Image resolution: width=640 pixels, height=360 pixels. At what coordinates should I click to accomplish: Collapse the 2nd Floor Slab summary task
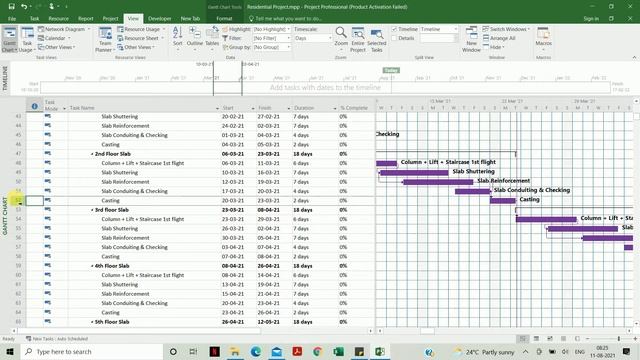click(x=92, y=154)
